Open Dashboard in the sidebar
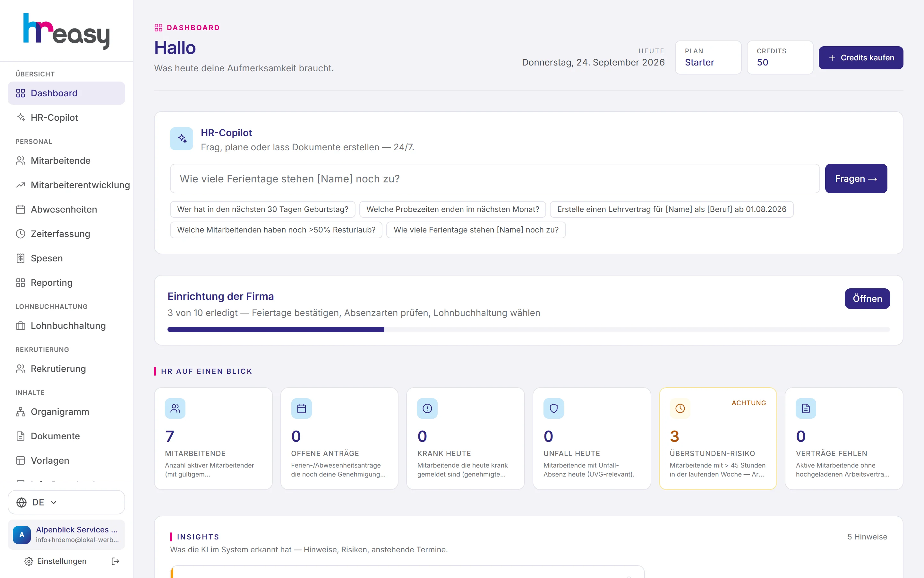The width and height of the screenshot is (924, 578). pyautogui.click(x=66, y=93)
